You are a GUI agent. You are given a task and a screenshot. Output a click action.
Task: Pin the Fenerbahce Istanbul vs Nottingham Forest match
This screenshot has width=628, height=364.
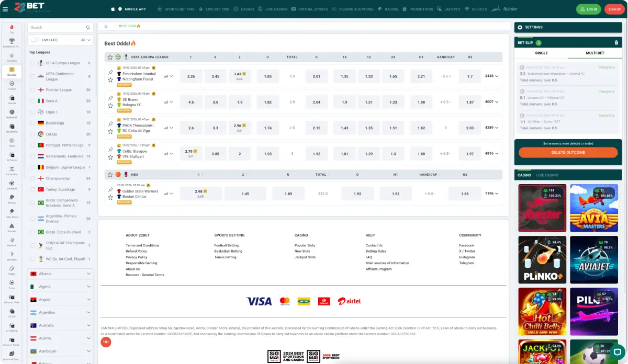coord(110,72)
